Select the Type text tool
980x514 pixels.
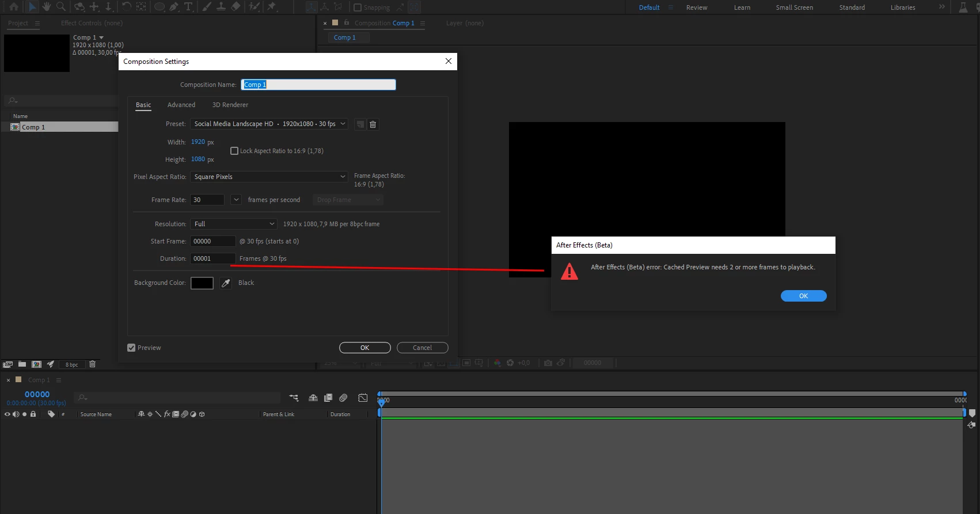[x=188, y=7]
